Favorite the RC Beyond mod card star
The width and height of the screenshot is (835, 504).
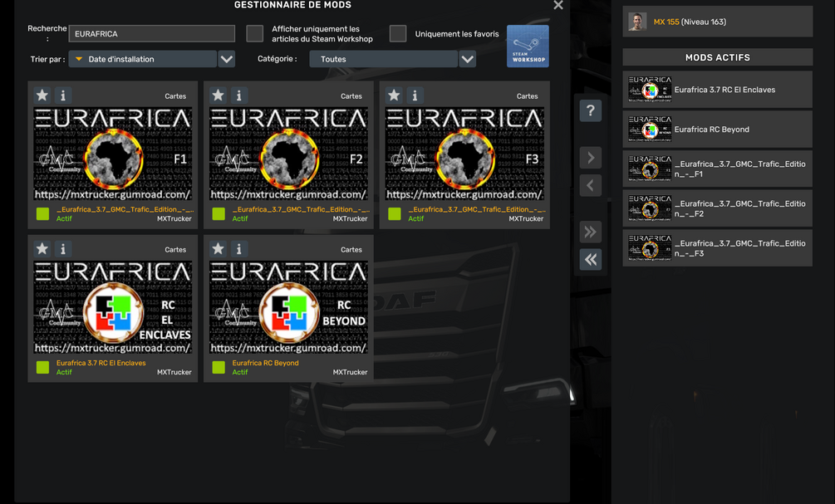pyautogui.click(x=218, y=248)
